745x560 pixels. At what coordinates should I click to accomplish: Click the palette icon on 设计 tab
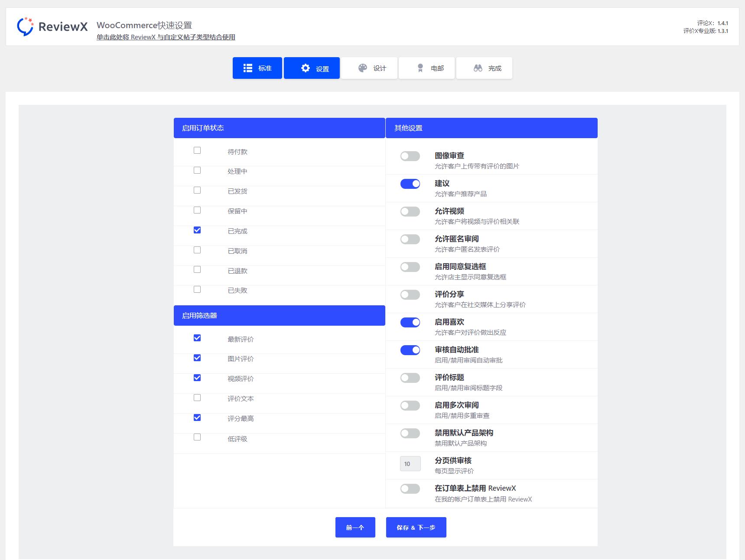(363, 68)
